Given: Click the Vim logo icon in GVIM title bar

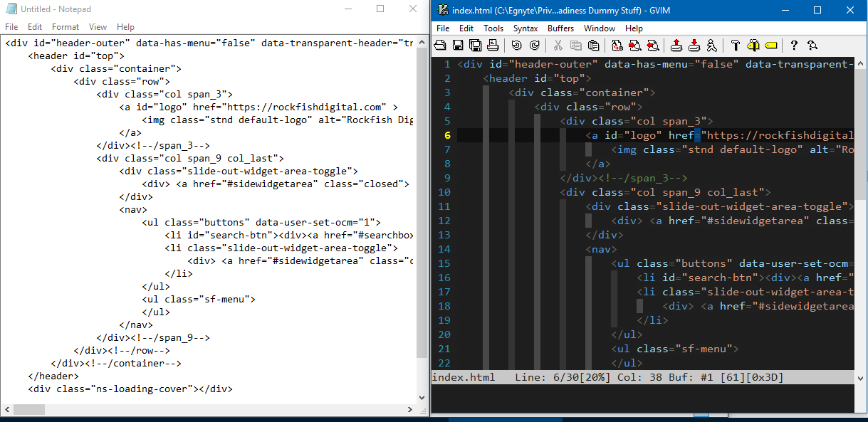Looking at the screenshot, I should tap(443, 10).
